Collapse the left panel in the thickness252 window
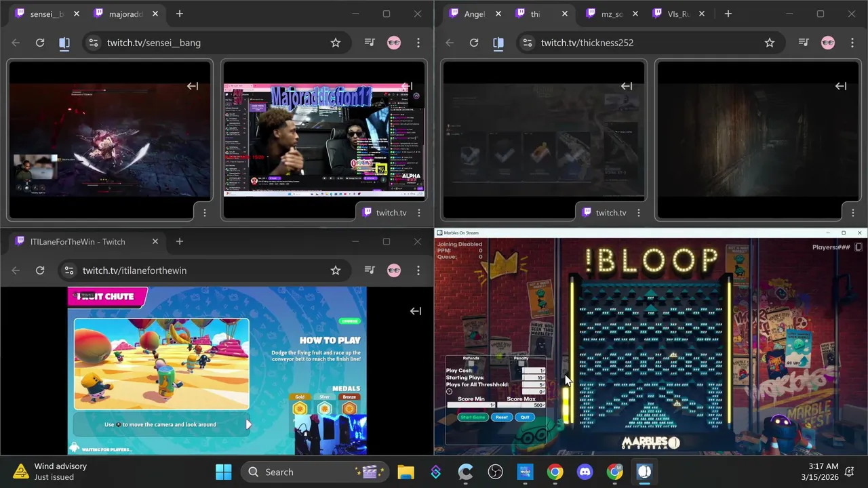 [x=627, y=86]
